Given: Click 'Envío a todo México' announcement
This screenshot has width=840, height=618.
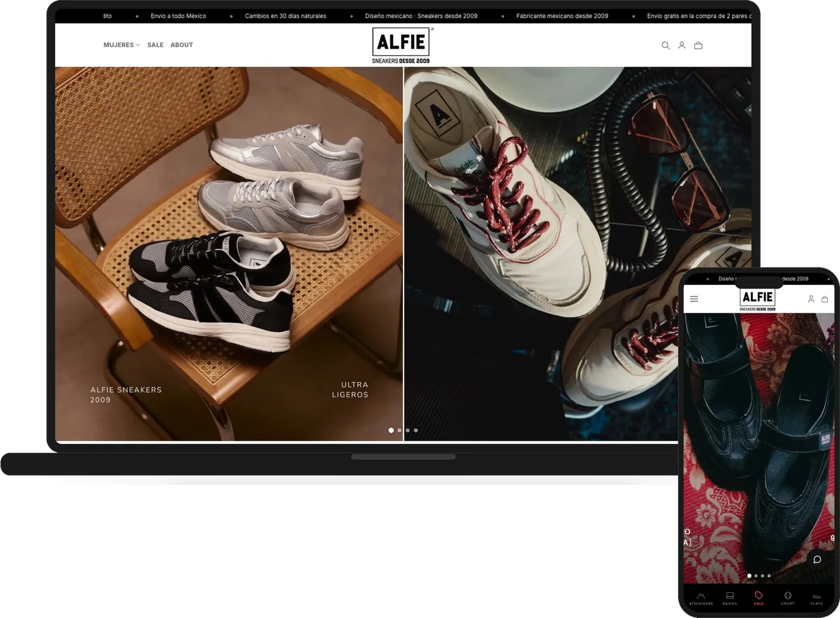Looking at the screenshot, I should click(x=178, y=16).
